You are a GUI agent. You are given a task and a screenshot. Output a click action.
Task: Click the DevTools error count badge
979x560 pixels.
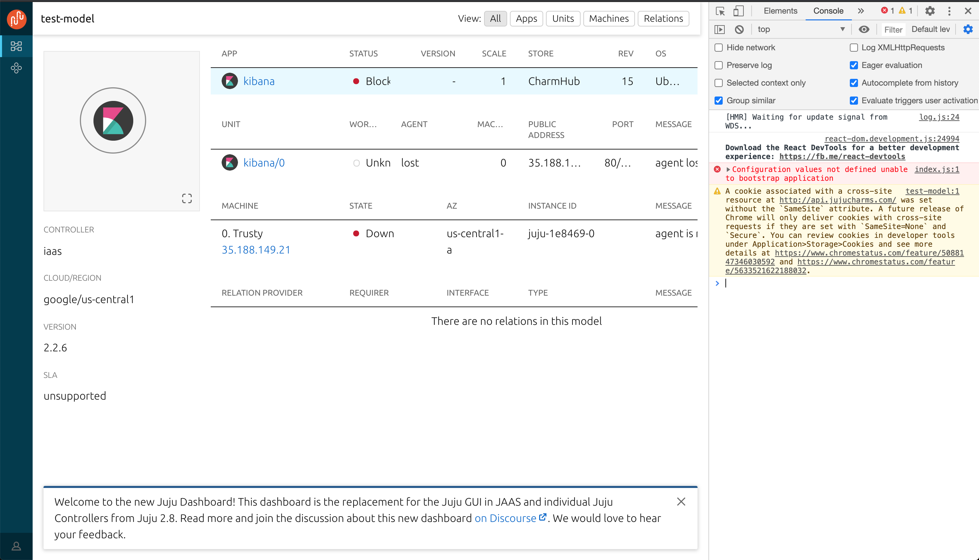click(x=888, y=11)
